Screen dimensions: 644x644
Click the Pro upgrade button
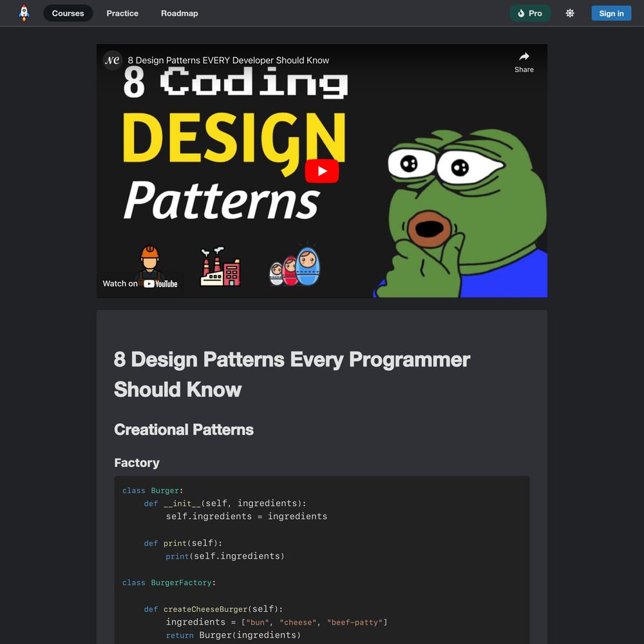tap(530, 13)
